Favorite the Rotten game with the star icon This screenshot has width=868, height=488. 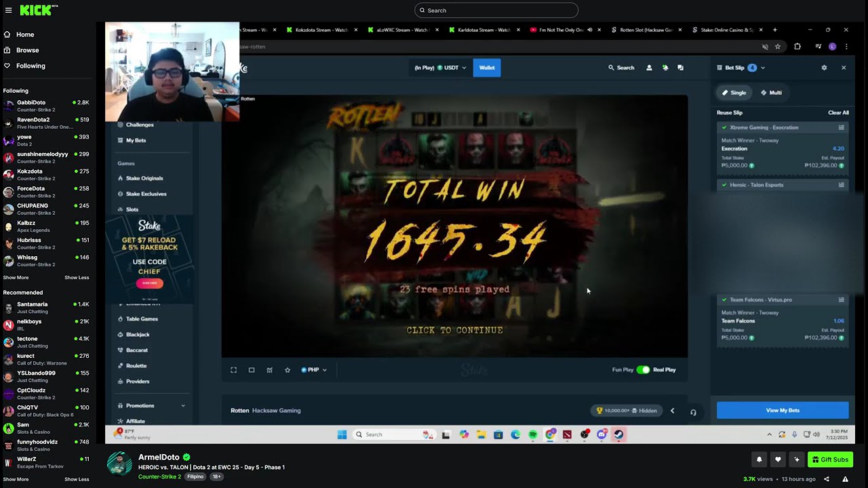[x=288, y=370]
